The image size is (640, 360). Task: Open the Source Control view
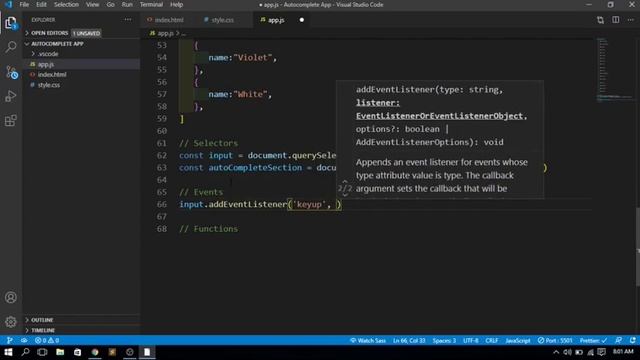(11, 72)
